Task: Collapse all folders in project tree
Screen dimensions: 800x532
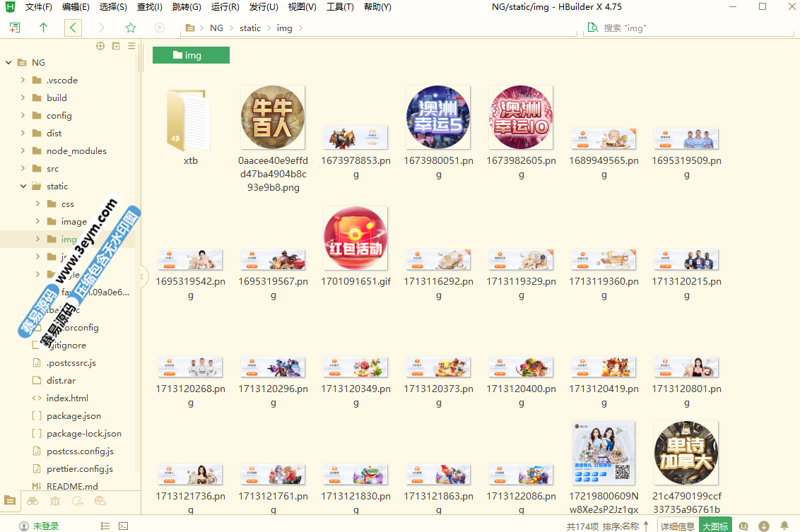Action: (x=116, y=46)
